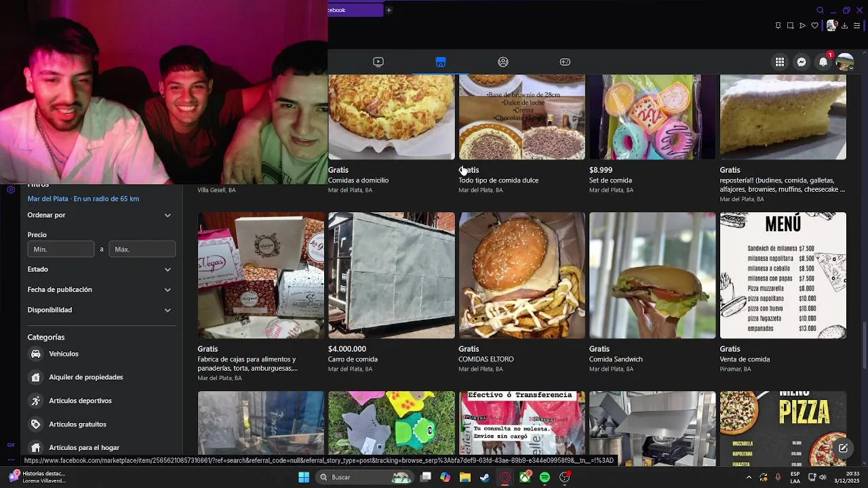Click the browser pin icon
The width and height of the screenshot is (868, 488).
point(778,26)
